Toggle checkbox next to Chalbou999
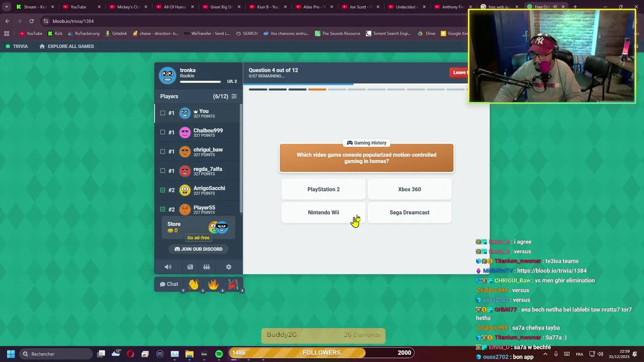Screen dimensions: 644x362 click(x=163, y=132)
